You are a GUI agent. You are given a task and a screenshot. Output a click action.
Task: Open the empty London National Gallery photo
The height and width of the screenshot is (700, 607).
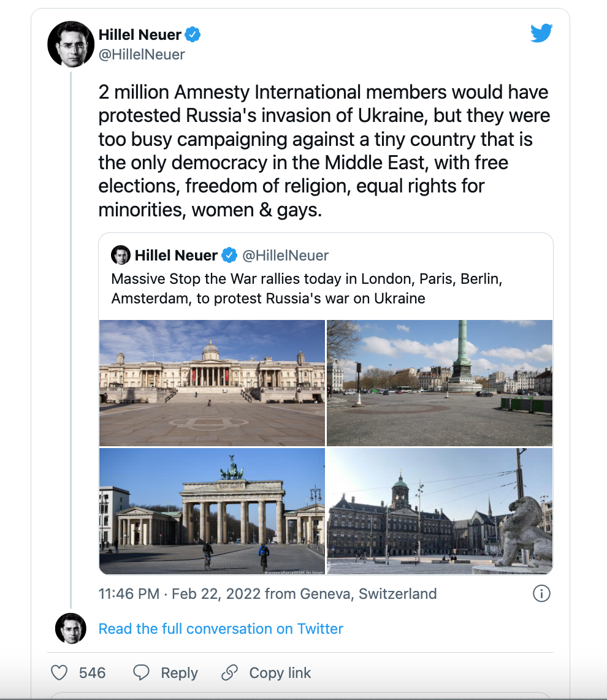pyautogui.click(x=212, y=383)
